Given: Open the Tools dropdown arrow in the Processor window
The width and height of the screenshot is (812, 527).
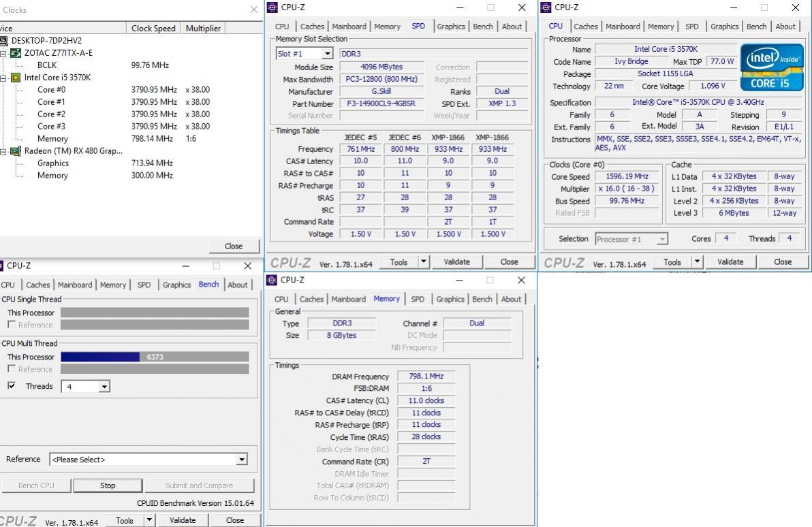Looking at the screenshot, I should tap(697, 262).
